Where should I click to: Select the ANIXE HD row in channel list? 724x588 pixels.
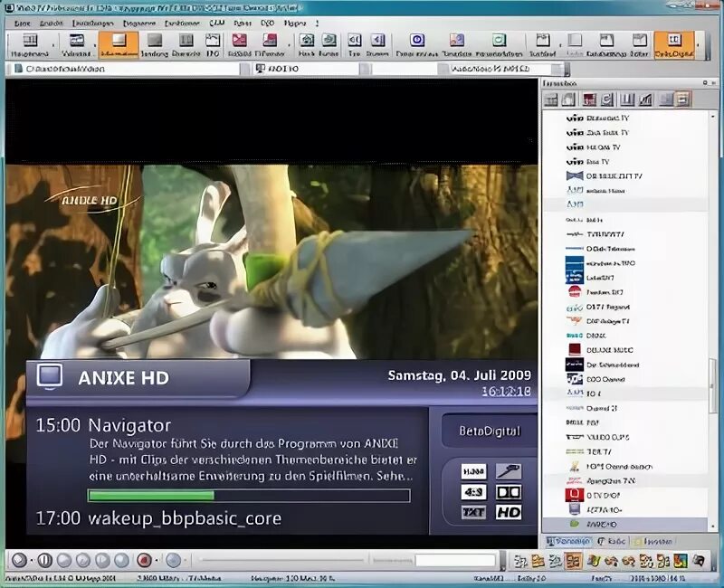point(625,525)
